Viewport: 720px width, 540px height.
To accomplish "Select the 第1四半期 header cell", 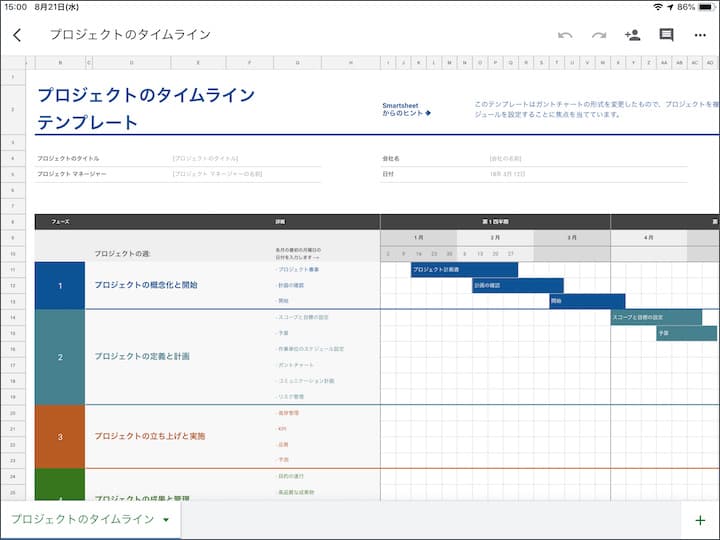I will (495, 222).
